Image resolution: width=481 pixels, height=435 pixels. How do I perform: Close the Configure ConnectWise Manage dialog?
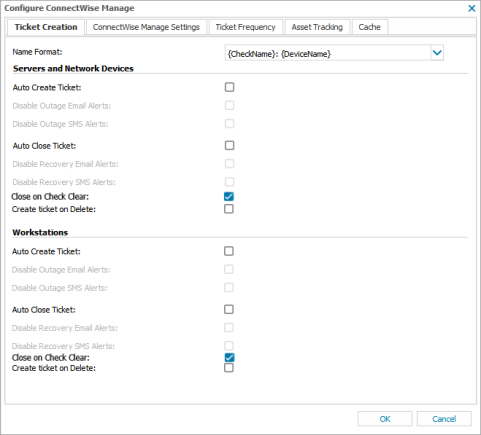pyautogui.click(x=471, y=8)
